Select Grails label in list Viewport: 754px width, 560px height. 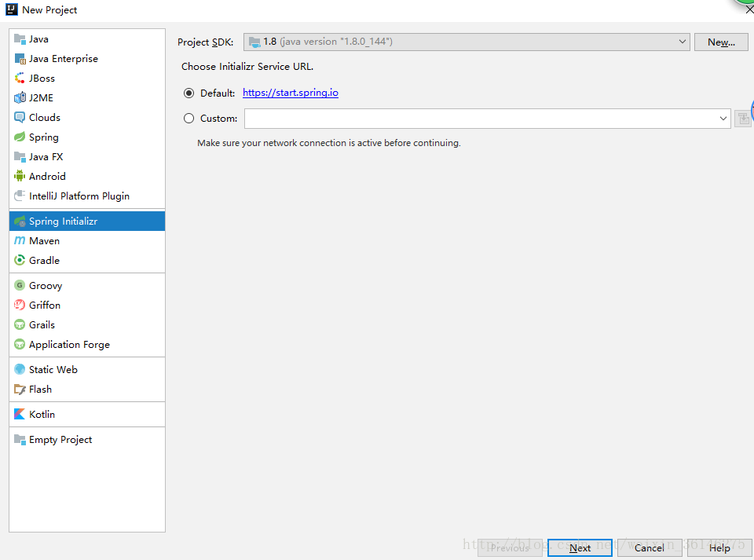42,325
